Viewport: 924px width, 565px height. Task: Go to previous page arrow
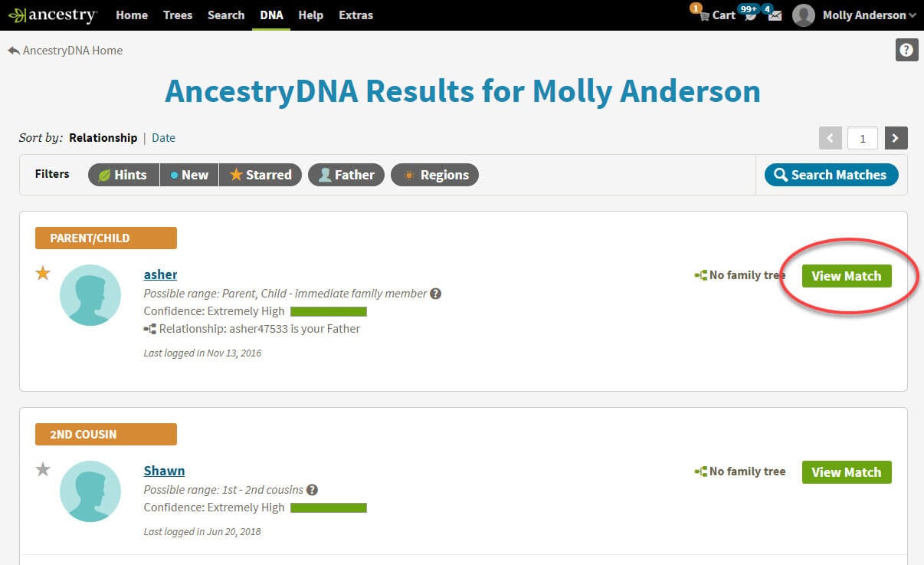click(831, 138)
